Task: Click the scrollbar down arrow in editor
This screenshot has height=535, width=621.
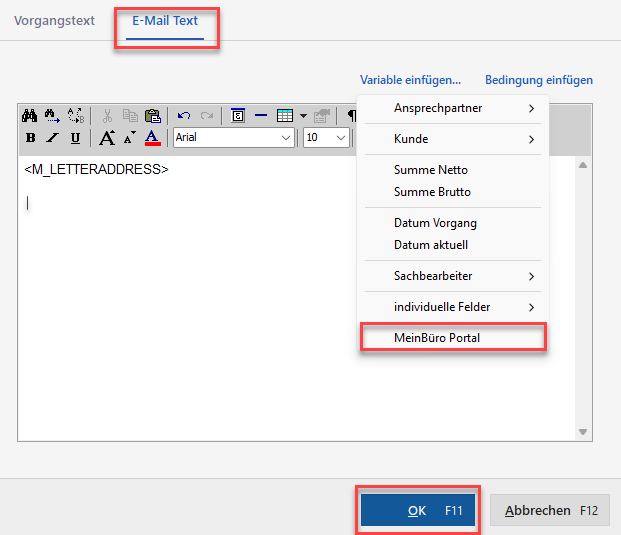Action: pyautogui.click(x=584, y=431)
